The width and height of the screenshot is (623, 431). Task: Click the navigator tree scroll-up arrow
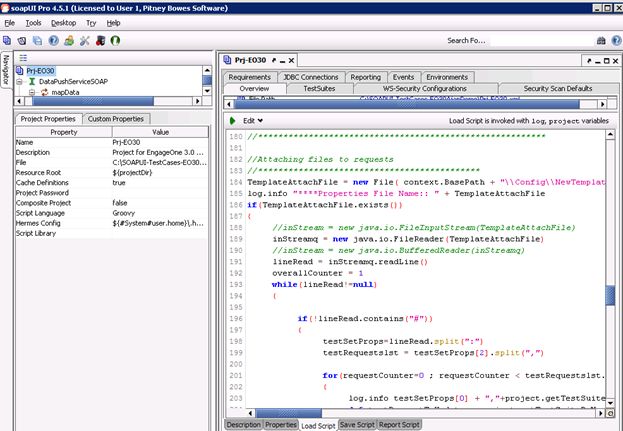pos(207,70)
